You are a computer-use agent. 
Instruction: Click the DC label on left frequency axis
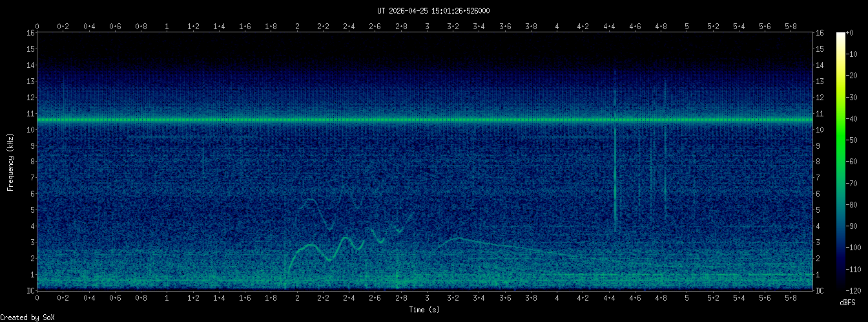pyautogui.click(x=30, y=291)
